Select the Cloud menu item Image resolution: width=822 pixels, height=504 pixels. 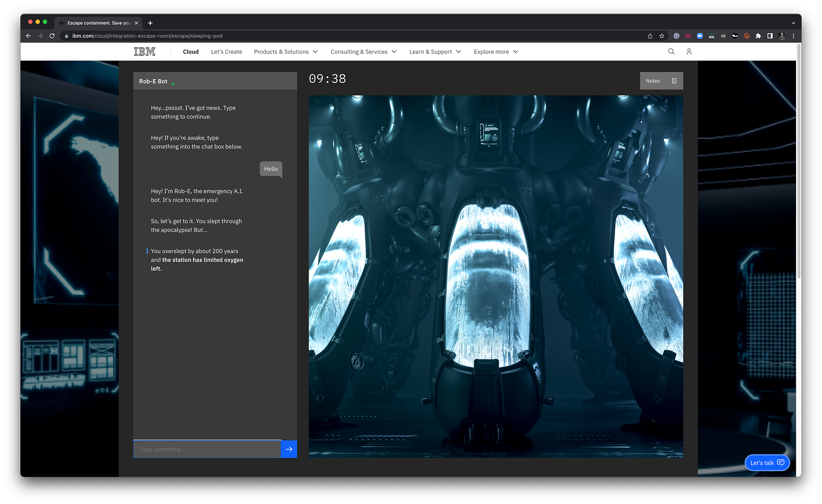[x=191, y=52]
